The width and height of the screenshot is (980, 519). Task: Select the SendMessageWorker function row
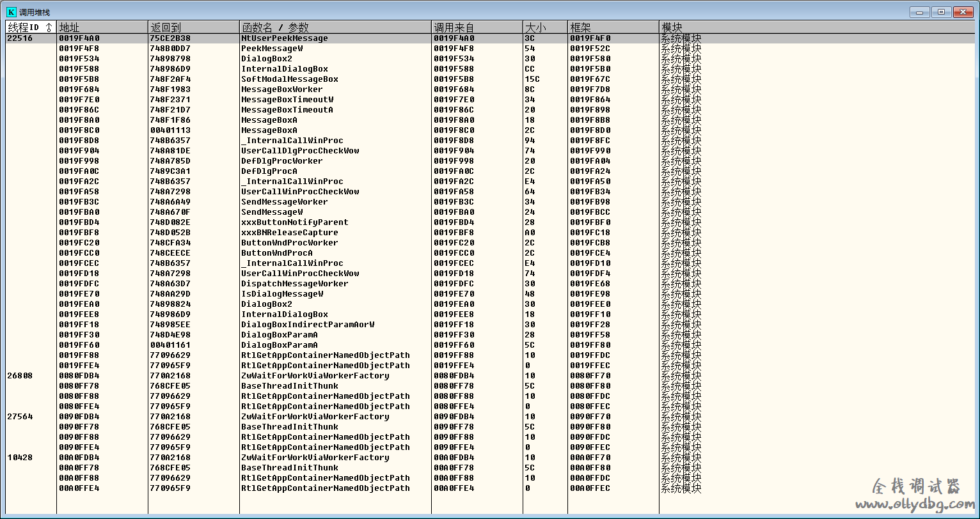(285, 202)
